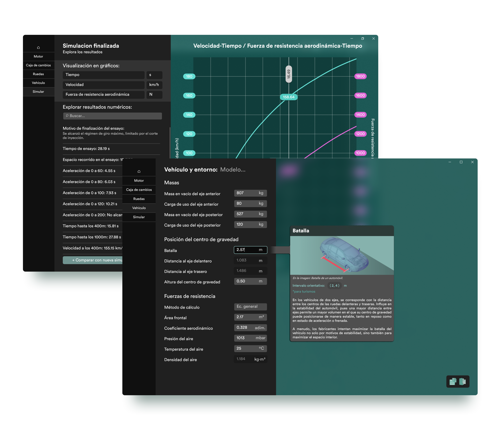Click the 120 speed axis label
This screenshot has height=448, width=500.
coord(189,134)
